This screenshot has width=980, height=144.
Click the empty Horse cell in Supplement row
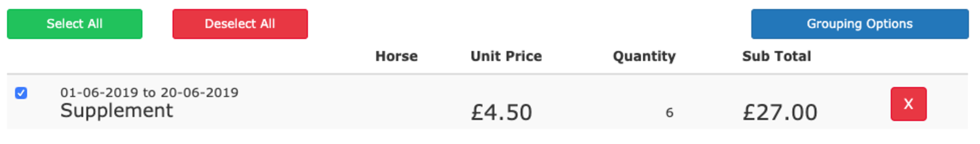(x=396, y=104)
